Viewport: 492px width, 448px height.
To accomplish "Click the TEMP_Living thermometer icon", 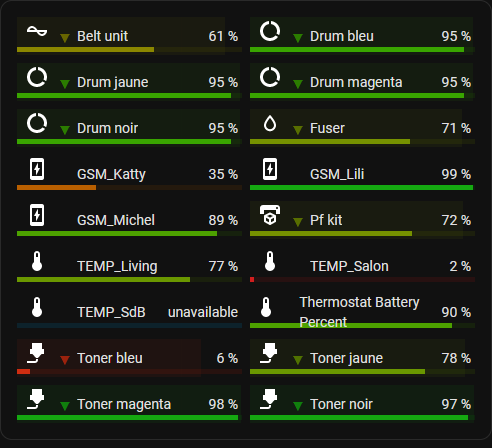I will click(x=37, y=261).
